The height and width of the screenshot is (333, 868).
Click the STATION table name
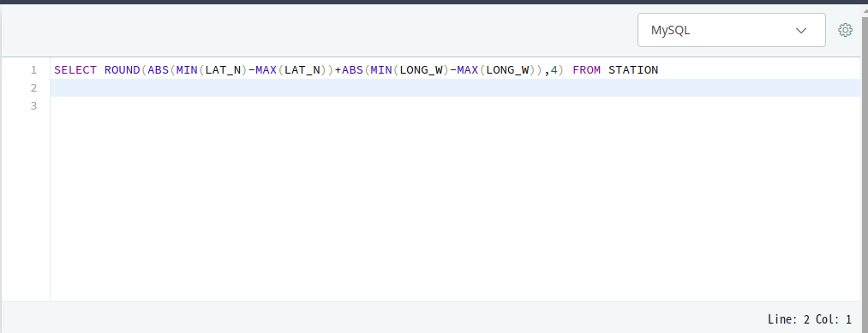pyautogui.click(x=633, y=70)
